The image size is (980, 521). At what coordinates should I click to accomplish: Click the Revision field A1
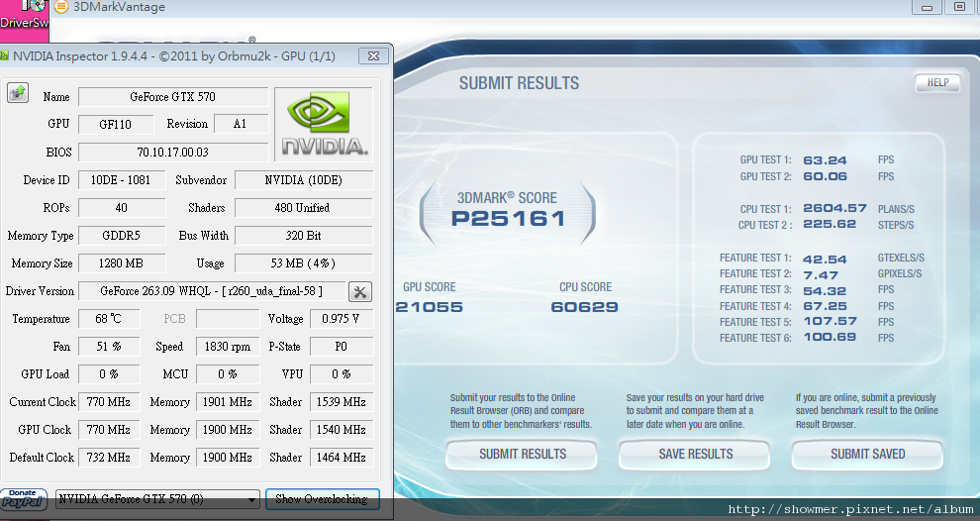click(x=241, y=124)
